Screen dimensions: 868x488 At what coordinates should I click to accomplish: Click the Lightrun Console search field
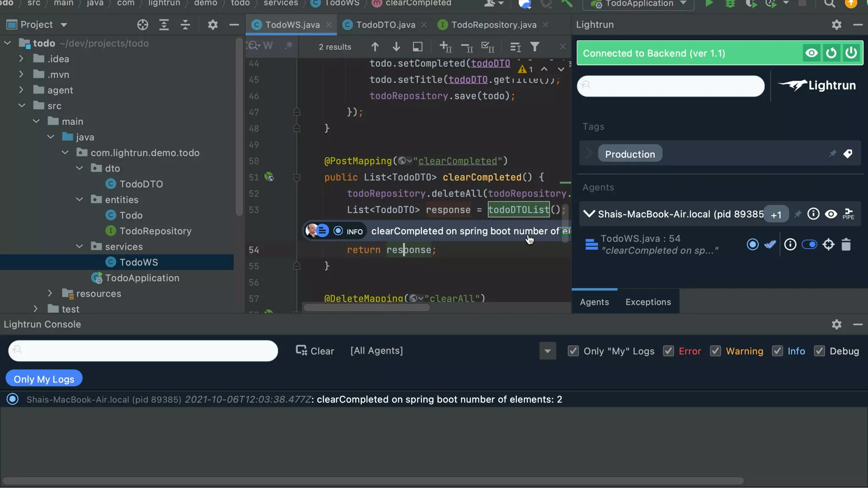click(x=143, y=351)
